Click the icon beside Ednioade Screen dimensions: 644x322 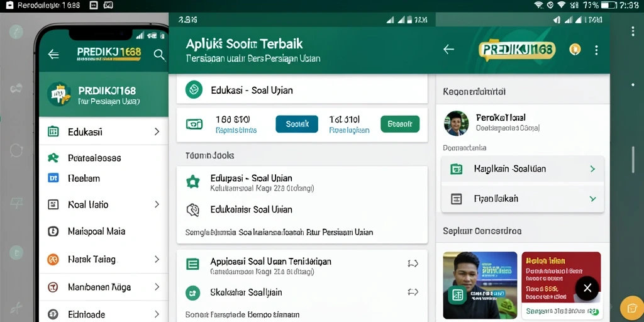[53, 314]
